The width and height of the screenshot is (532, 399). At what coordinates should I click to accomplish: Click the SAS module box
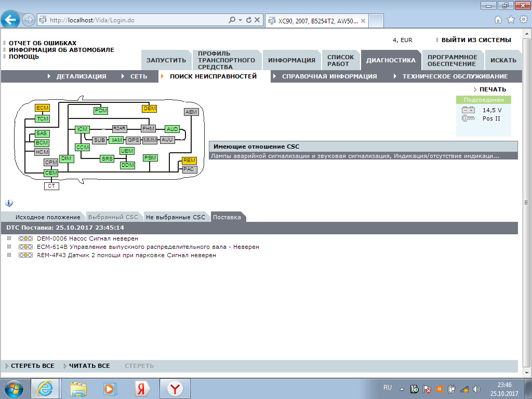tap(42, 134)
